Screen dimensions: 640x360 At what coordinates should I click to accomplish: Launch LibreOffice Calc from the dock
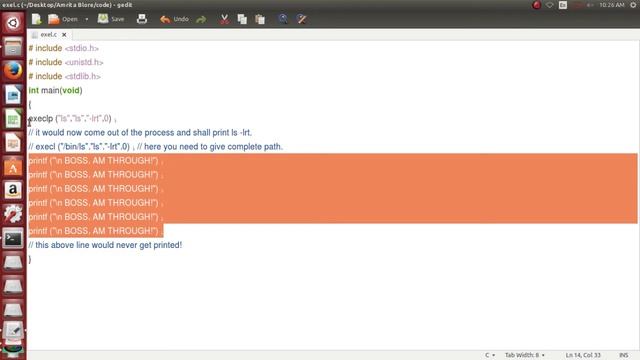tap(13, 119)
